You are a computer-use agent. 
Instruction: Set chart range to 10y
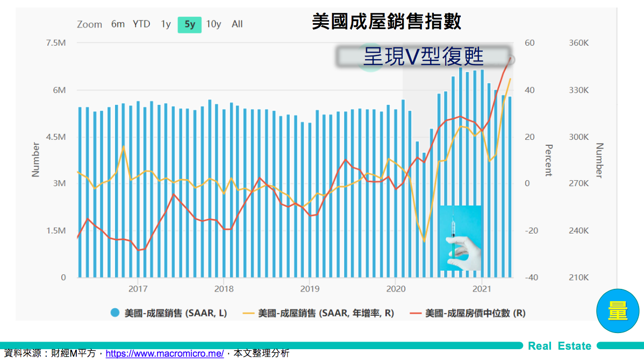pyautogui.click(x=213, y=24)
